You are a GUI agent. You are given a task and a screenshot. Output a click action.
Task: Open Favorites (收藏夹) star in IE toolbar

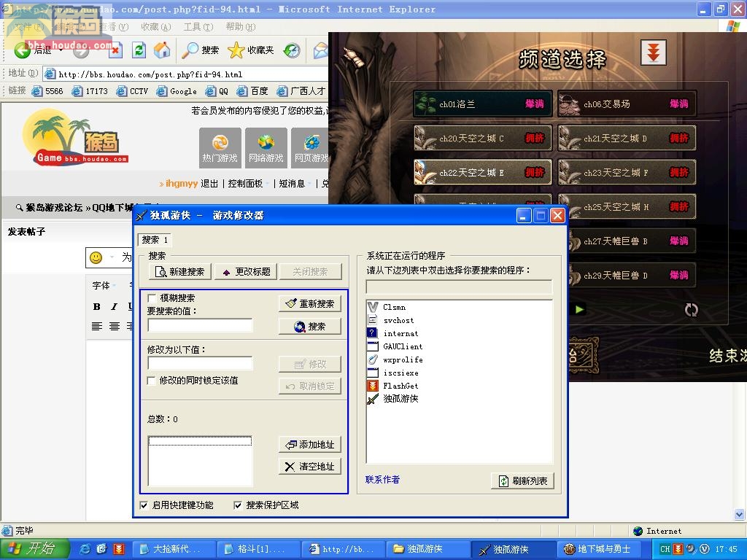[251, 50]
